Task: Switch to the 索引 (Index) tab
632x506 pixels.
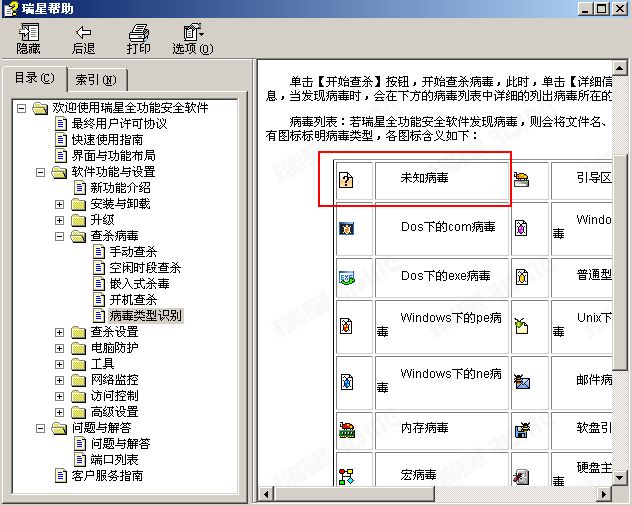Action: 96,80
